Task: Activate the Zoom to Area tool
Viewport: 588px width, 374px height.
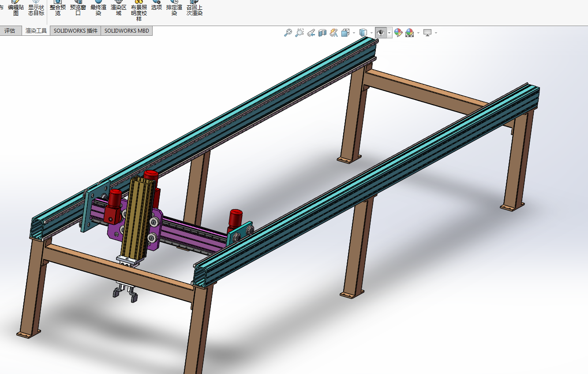Action: pyautogui.click(x=300, y=33)
